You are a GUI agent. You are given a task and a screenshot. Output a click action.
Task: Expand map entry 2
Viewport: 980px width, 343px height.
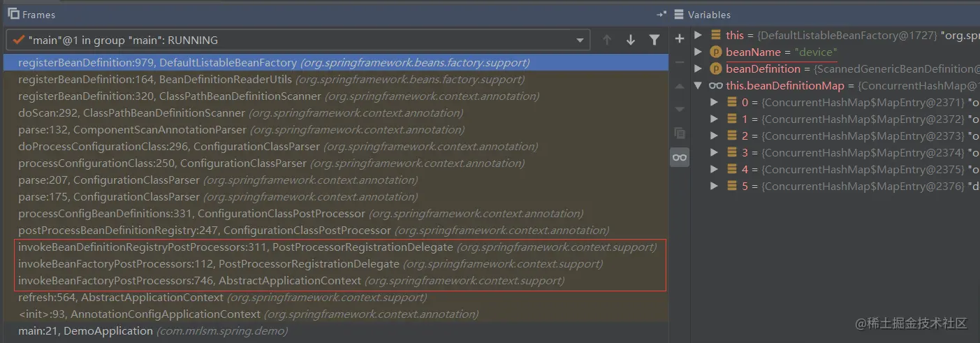[714, 136]
